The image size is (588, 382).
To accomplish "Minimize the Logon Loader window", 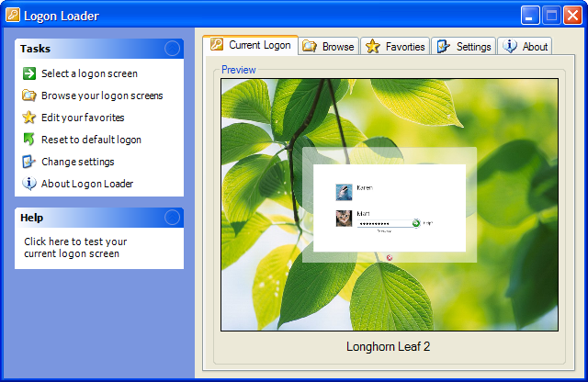I will [x=530, y=16].
